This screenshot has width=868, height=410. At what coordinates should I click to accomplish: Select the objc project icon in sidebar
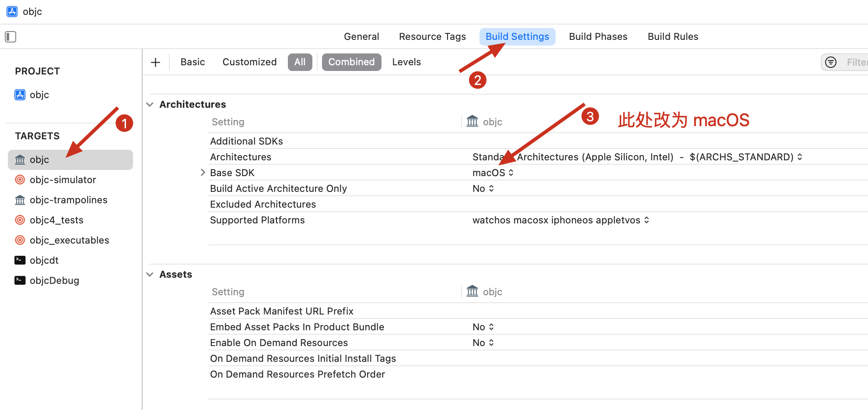click(x=20, y=95)
